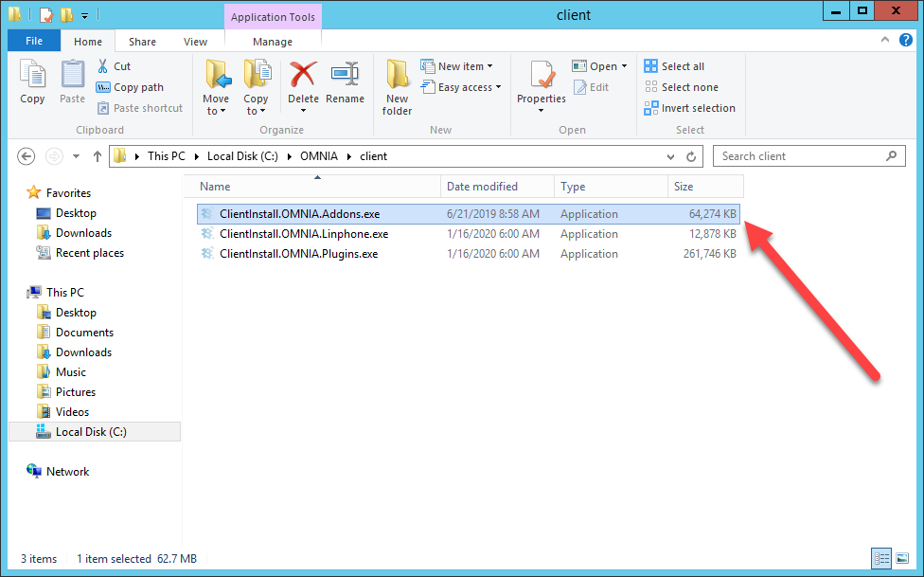Select Local Disk (C:) in navigation pane

coord(95,432)
